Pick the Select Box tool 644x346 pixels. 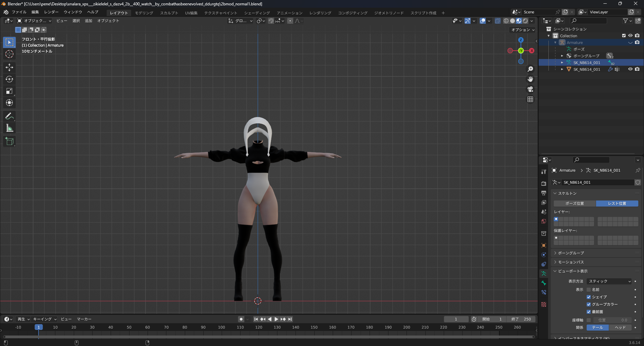[x=9, y=42]
